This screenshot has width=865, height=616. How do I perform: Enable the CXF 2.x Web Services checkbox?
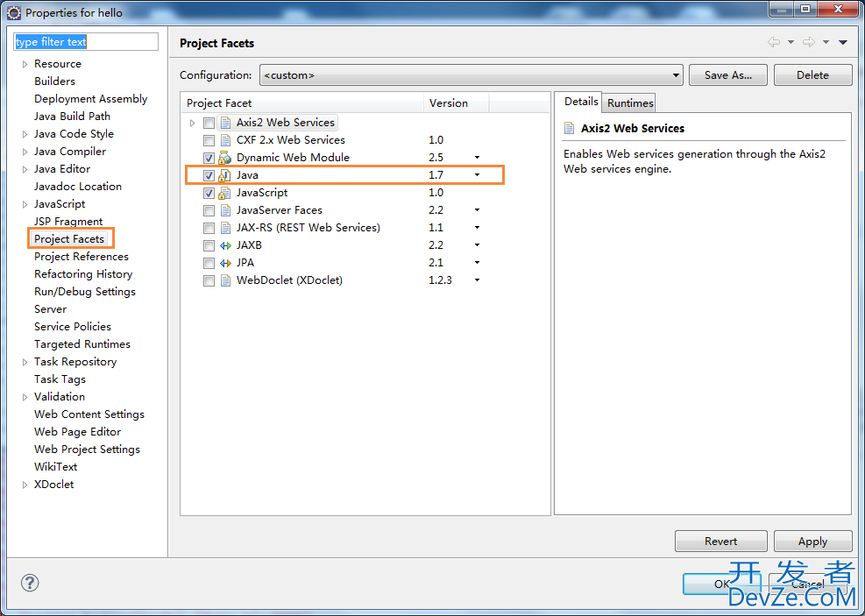(209, 140)
